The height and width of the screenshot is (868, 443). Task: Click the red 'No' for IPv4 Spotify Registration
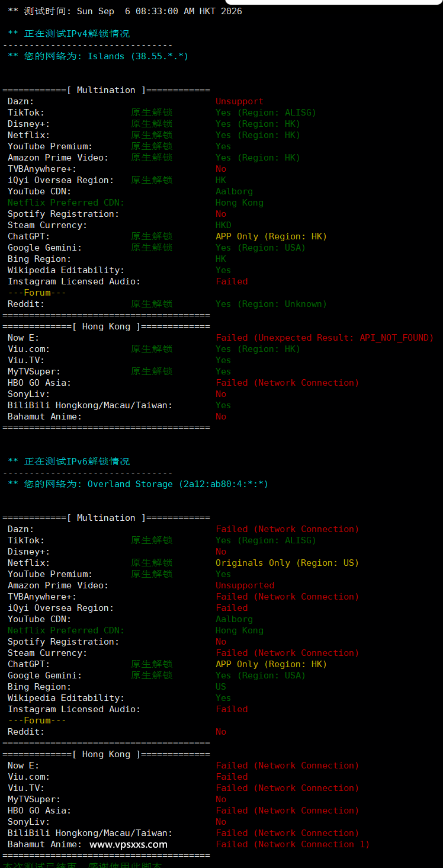click(221, 214)
